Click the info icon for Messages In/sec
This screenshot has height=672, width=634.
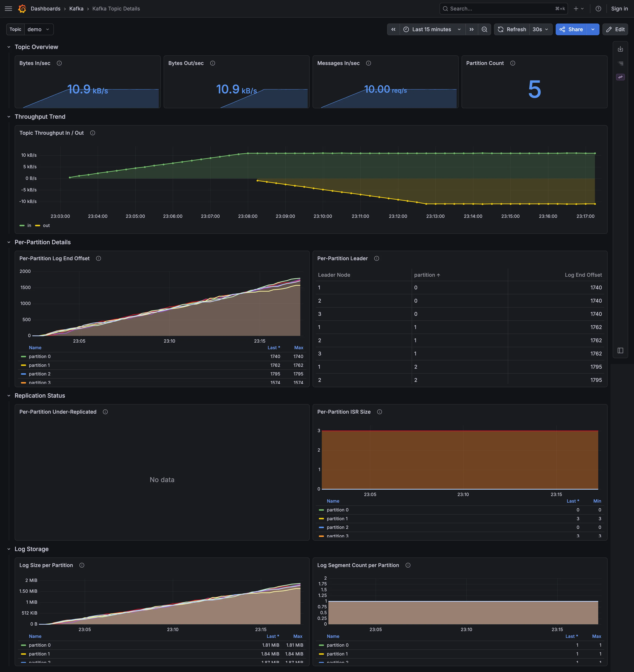pos(368,63)
